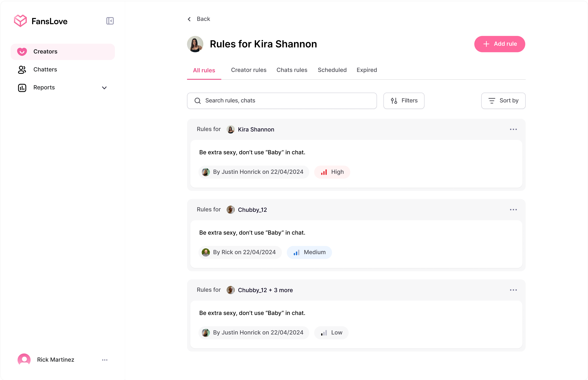Click the Medium priority badge
This screenshot has height=380, width=588.
pos(309,252)
